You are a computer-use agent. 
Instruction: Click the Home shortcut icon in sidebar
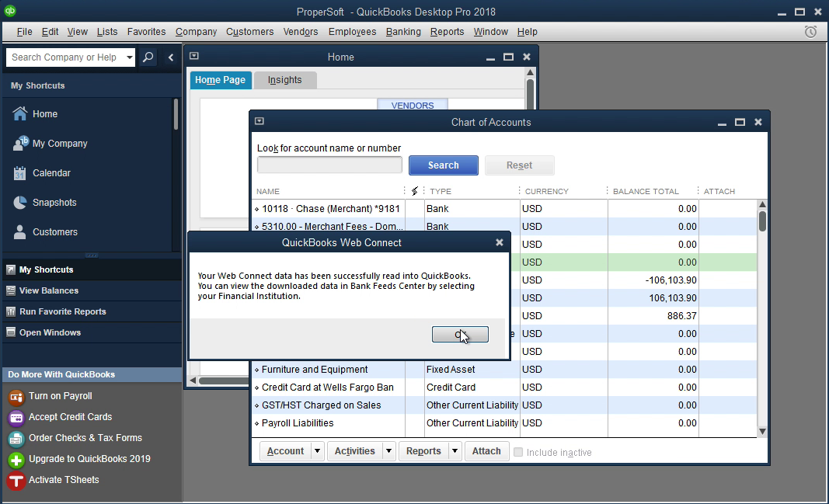[x=19, y=113]
